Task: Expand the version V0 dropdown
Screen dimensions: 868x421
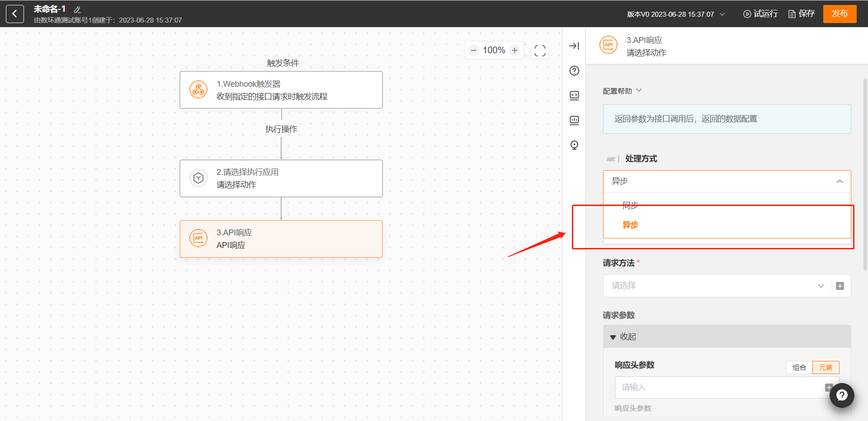Action: point(722,14)
